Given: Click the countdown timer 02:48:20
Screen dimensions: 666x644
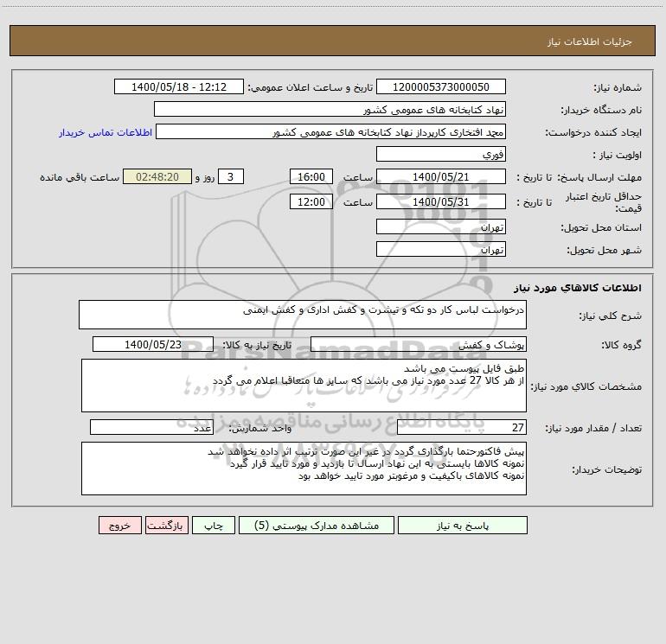Looking at the screenshot, I should pos(157,177).
